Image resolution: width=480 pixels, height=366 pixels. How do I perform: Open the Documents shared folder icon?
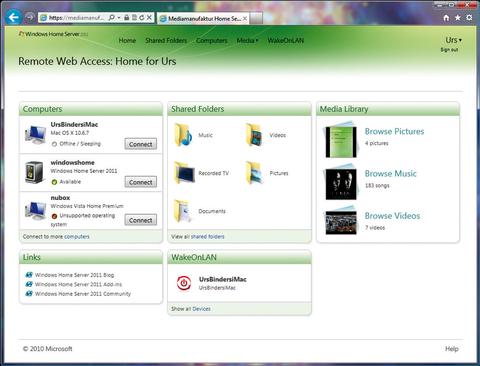183,211
